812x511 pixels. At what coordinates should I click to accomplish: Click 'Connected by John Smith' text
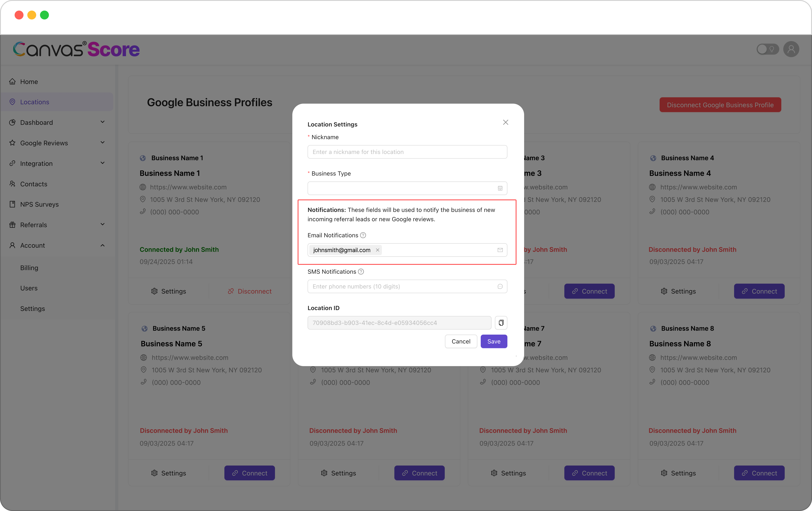point(179,250)
